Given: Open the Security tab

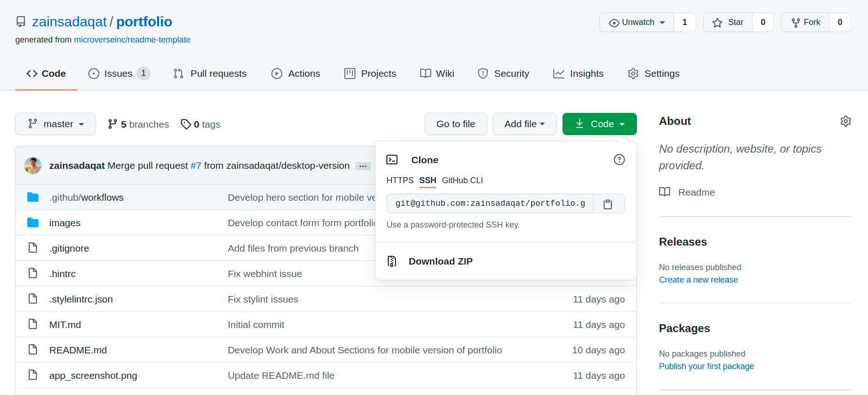Looking at the screenshot, I should coord(503,74).
